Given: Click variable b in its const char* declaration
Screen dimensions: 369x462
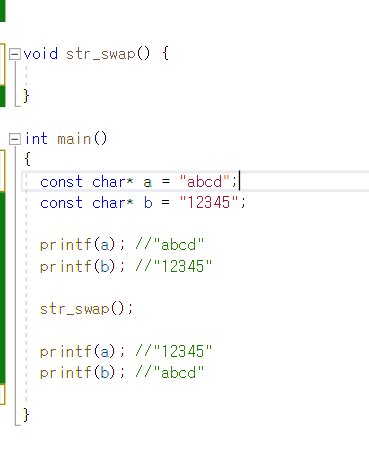Looking at the screenshot, I should click(x=148, y=203).
